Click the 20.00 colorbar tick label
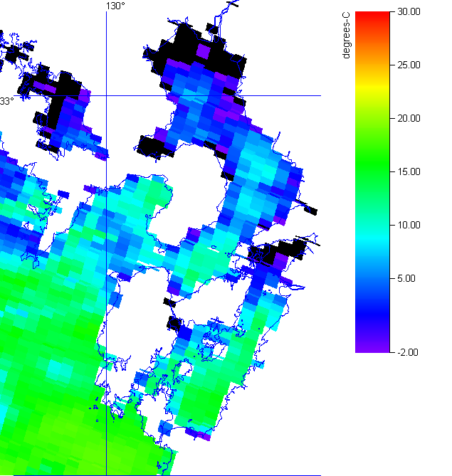The width and height of the screenshot is (452, 476). [x=409, y=118]
